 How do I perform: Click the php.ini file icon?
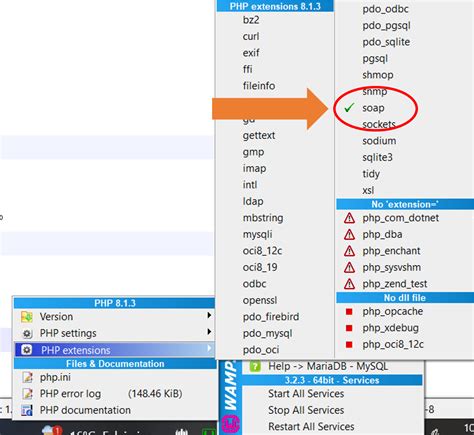point(27,377)
